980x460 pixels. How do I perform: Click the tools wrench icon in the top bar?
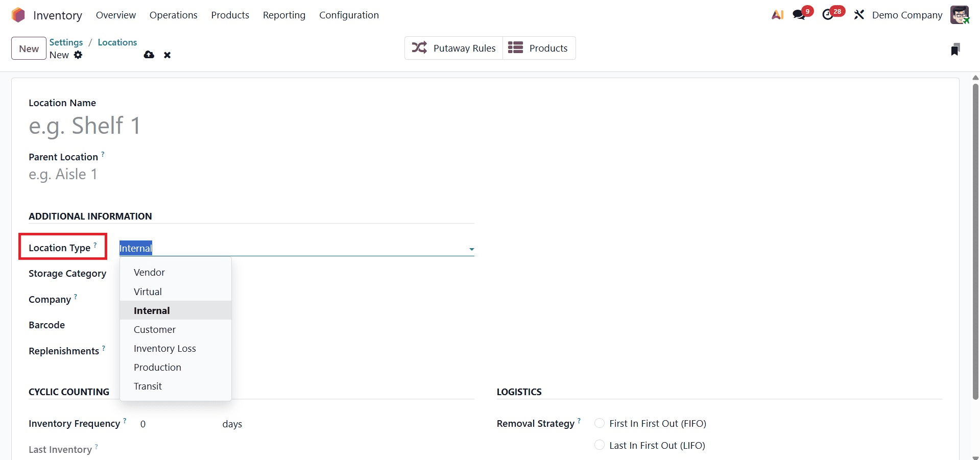pos(858,15)
